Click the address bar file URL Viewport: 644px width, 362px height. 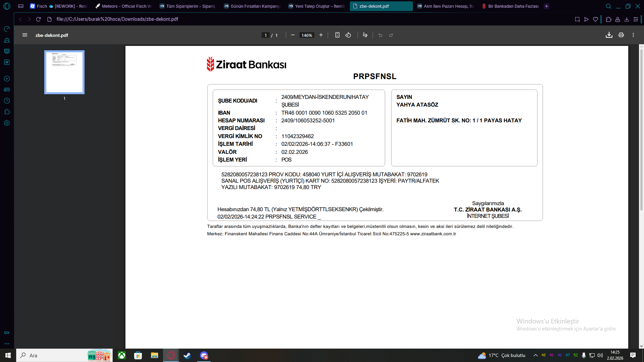point(117,19)
